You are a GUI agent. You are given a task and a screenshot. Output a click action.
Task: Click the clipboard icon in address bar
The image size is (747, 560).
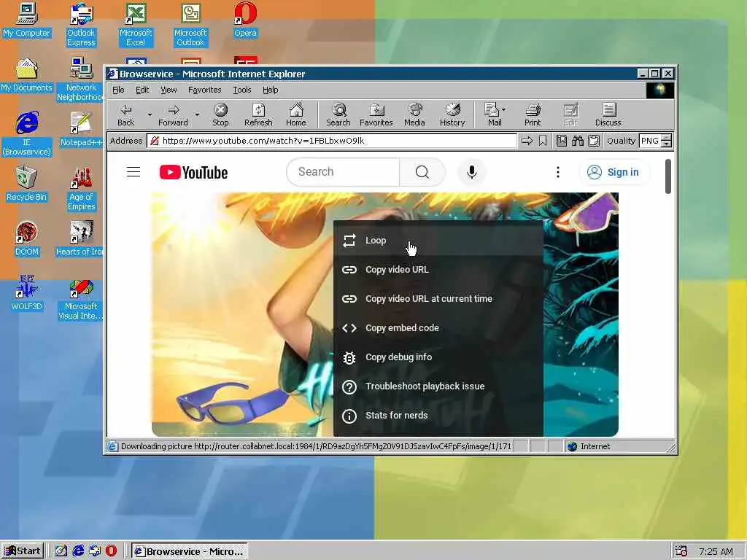[x=594, y=141]
